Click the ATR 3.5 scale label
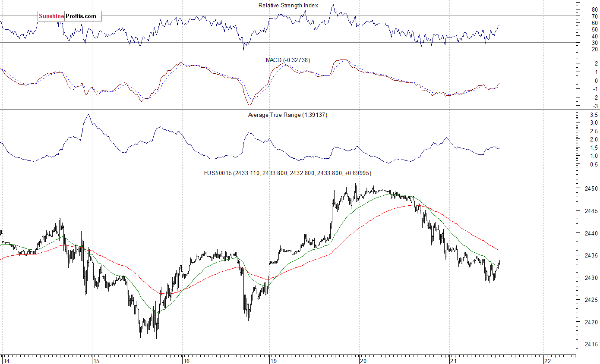 (x=594, y=115)
